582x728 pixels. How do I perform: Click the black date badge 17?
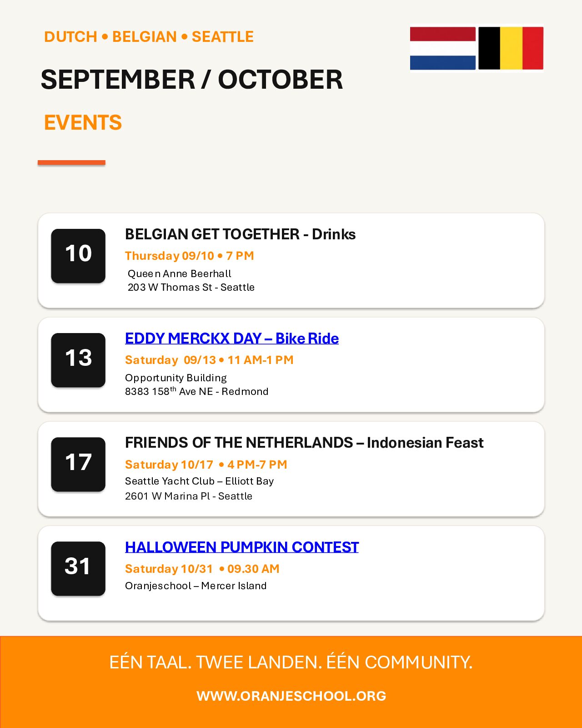(x=78, y=464)
